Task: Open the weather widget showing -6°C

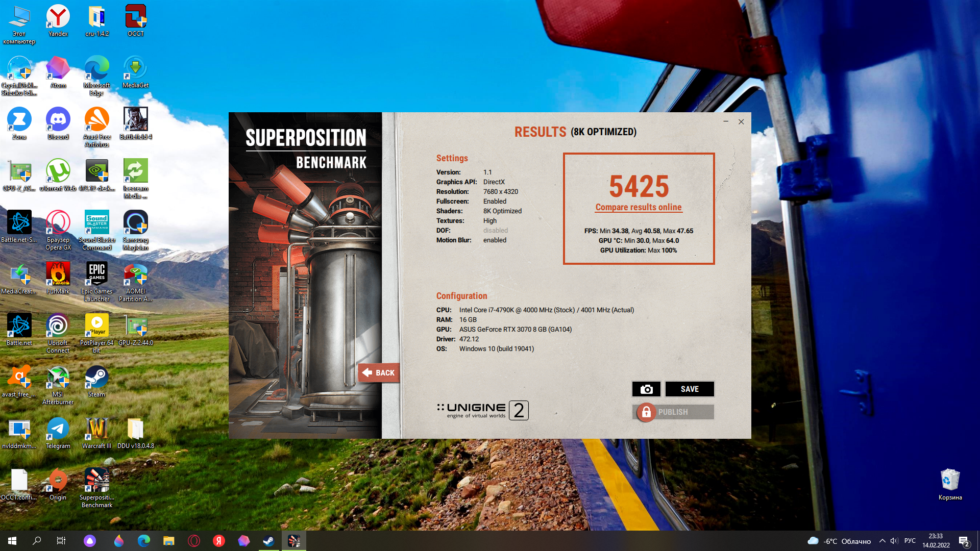Action: [839, 541]
